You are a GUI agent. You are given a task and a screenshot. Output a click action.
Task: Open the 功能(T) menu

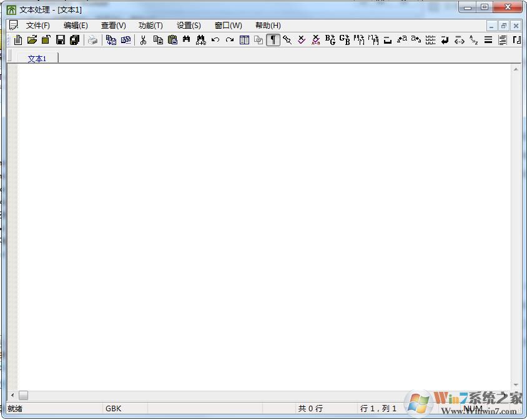150,26
